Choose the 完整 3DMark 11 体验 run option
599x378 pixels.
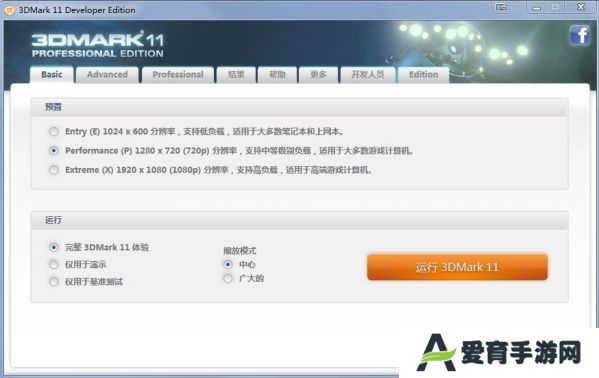tap(53, 247)
